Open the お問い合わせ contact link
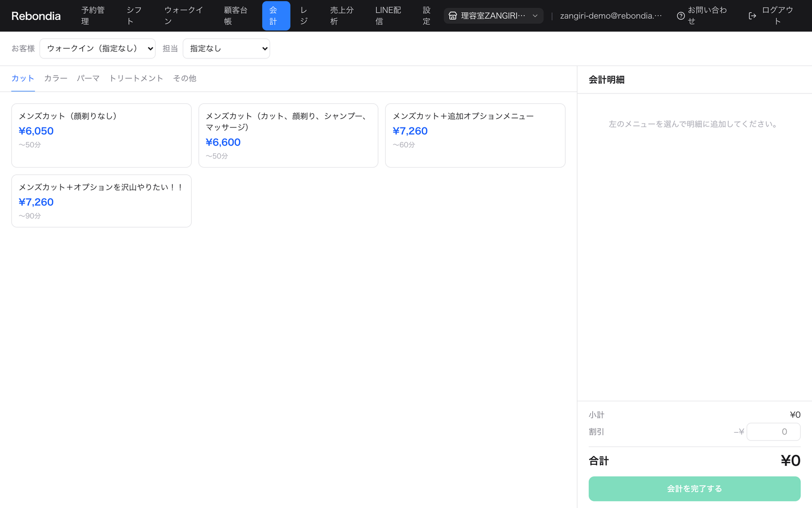The height and width of the screenshot is (508, 812). (702, 16)
